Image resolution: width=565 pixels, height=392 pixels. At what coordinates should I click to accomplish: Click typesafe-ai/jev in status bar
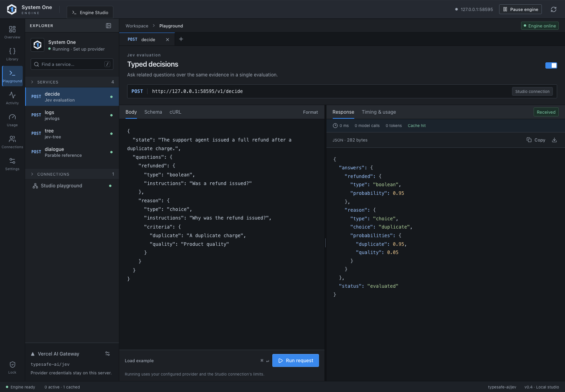tap(502, 387)
